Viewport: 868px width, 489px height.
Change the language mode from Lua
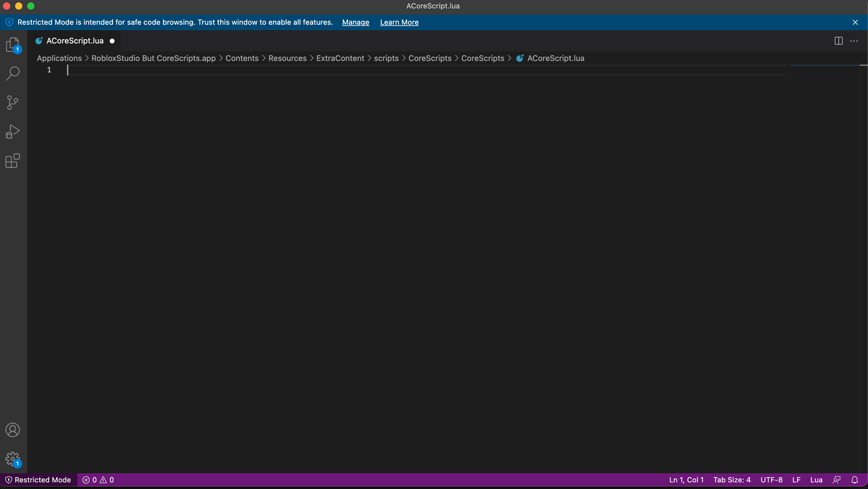coord(816,480)
